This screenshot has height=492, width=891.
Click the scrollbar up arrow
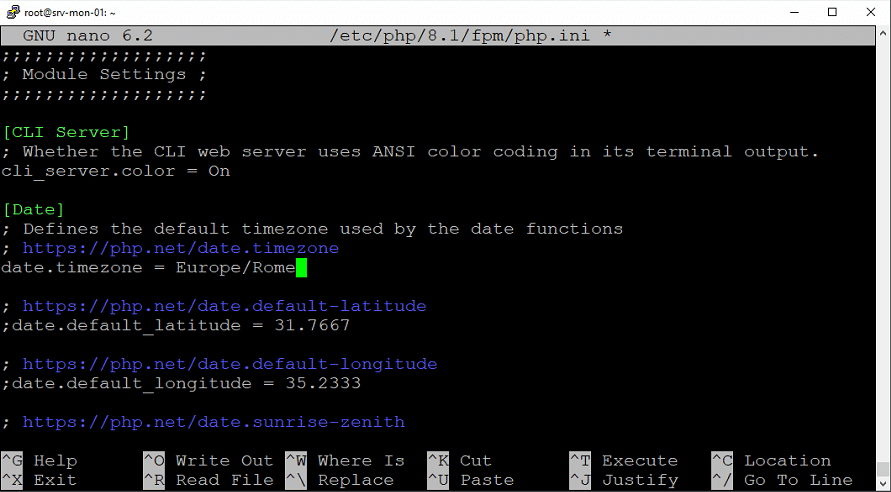[x=882, y=34]
